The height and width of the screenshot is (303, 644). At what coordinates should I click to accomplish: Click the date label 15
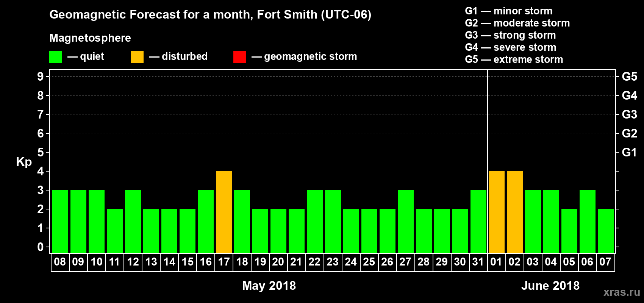click(x=187, y=262)
